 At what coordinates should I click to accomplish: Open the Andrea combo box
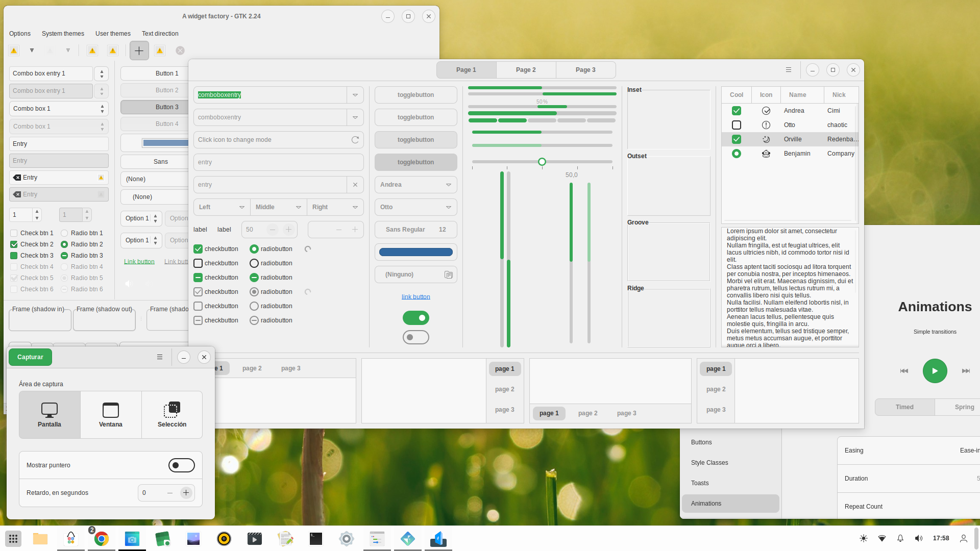point(416,185)
